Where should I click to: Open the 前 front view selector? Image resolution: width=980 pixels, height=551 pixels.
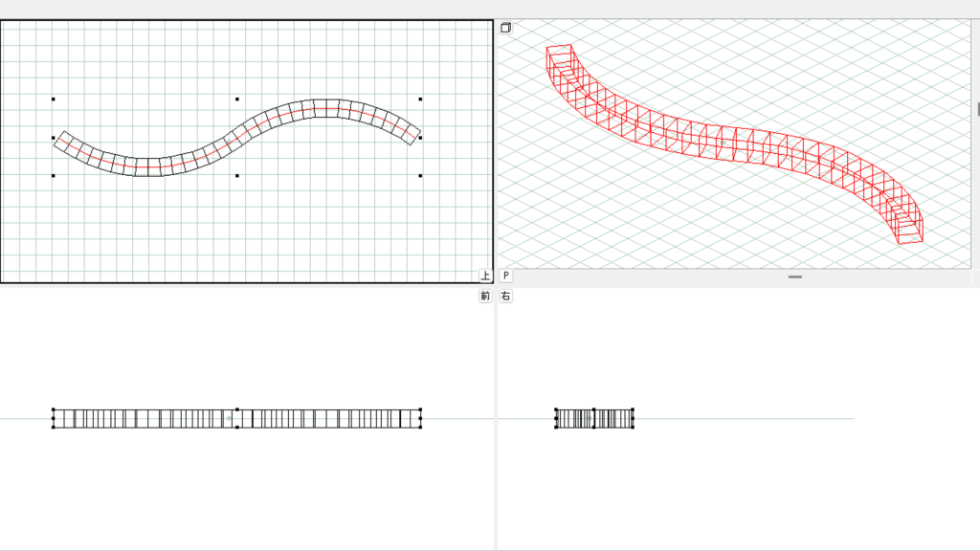tap(485, 297)
